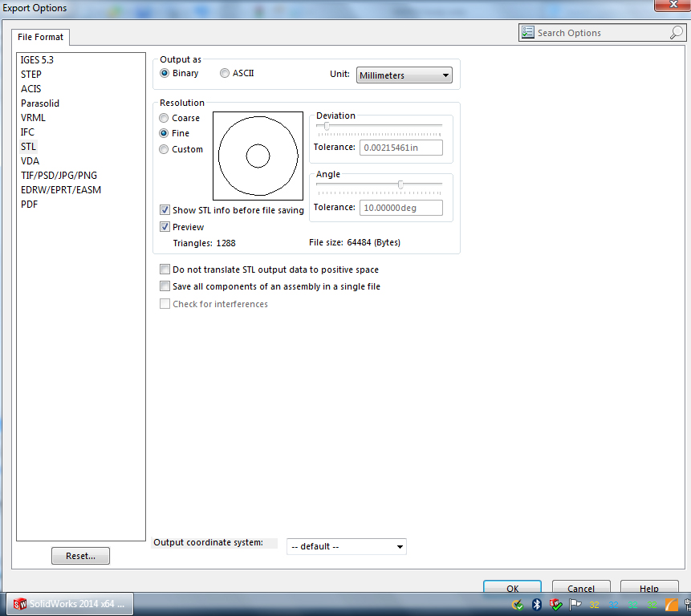Viewport: 691px width, 616px height.
Task: Open the Unit dropdown showing Millimeters
Action: coord(404,75)
